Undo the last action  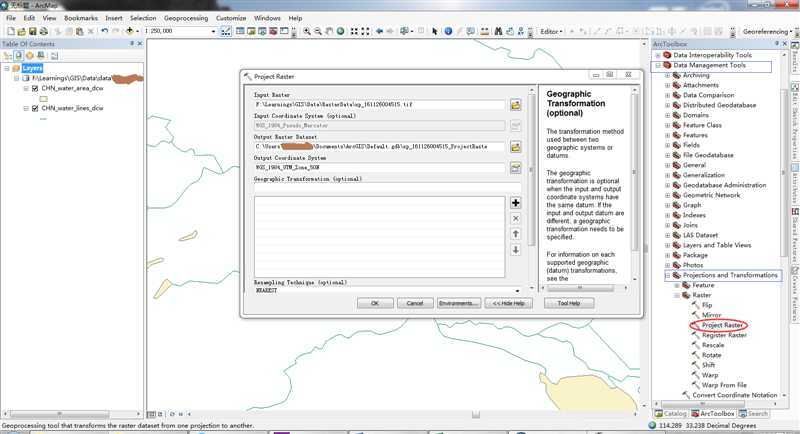pyautogui.click(x=105, y=31)
